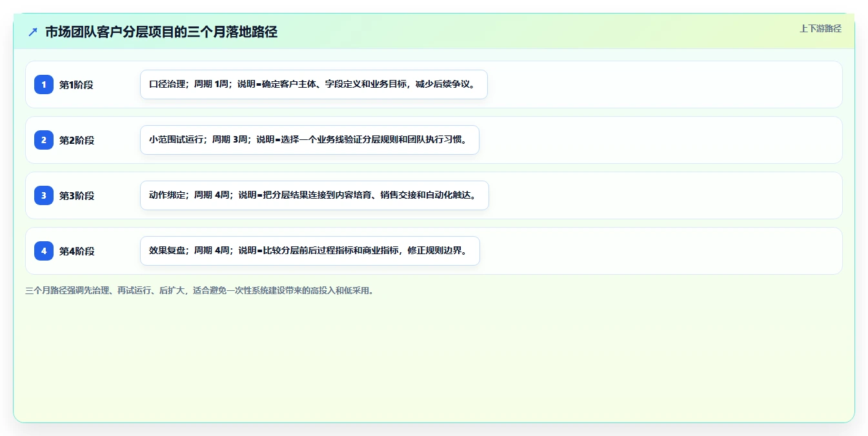Click the title 市场团队客户分层项目的三个月落地路径

click(x=161, y=32)
